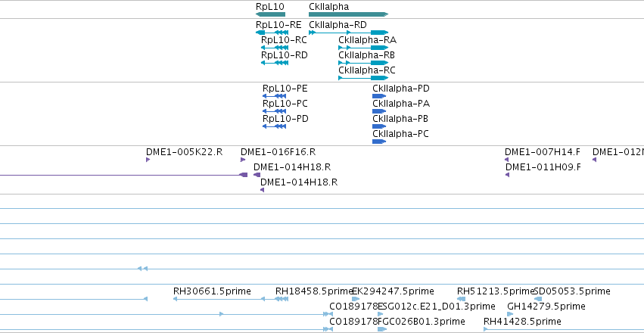Open the CkIIalpha-RB transcript

pyautogui.click(x=363, y=63)
